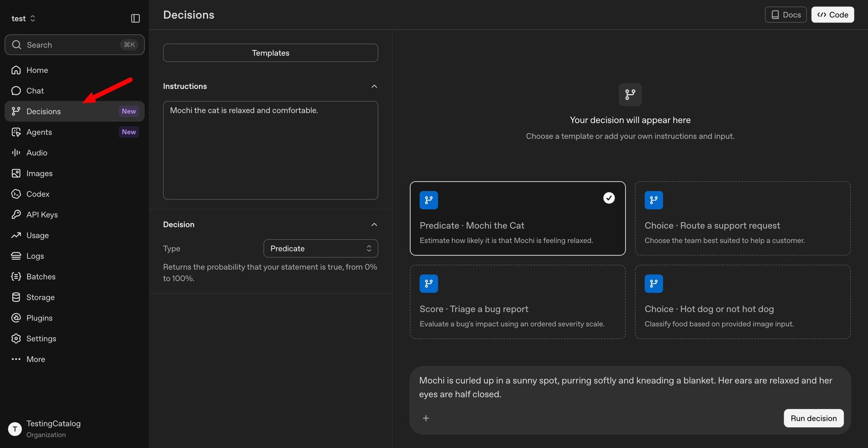
Task: Click the plus attachment icon in input box
Action: coord(426,418)
